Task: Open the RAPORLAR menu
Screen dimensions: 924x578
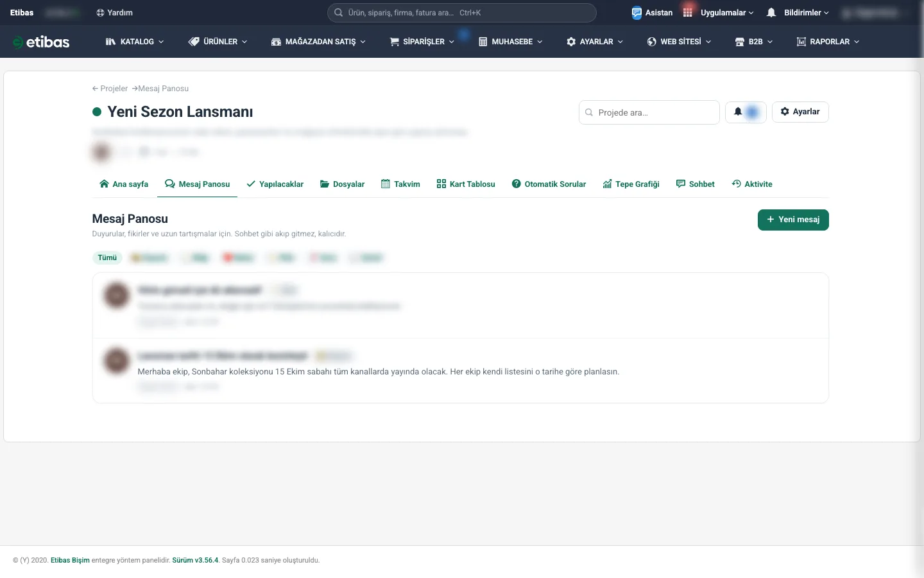Action: (x=828, y=42)
